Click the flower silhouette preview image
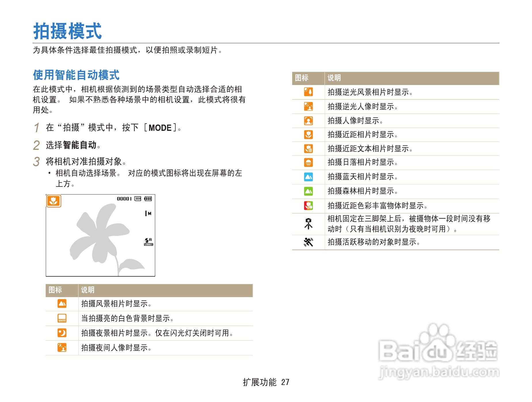 tap(107, 239)
